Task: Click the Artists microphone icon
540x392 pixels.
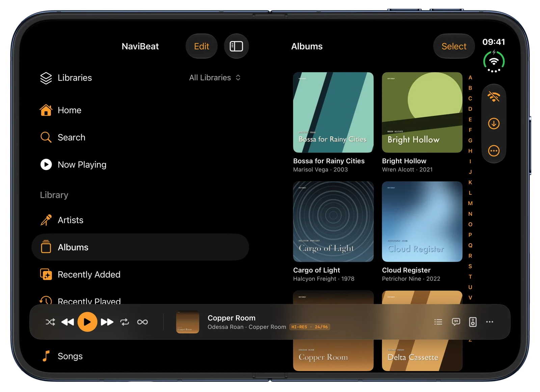Action: pos(46,220)
